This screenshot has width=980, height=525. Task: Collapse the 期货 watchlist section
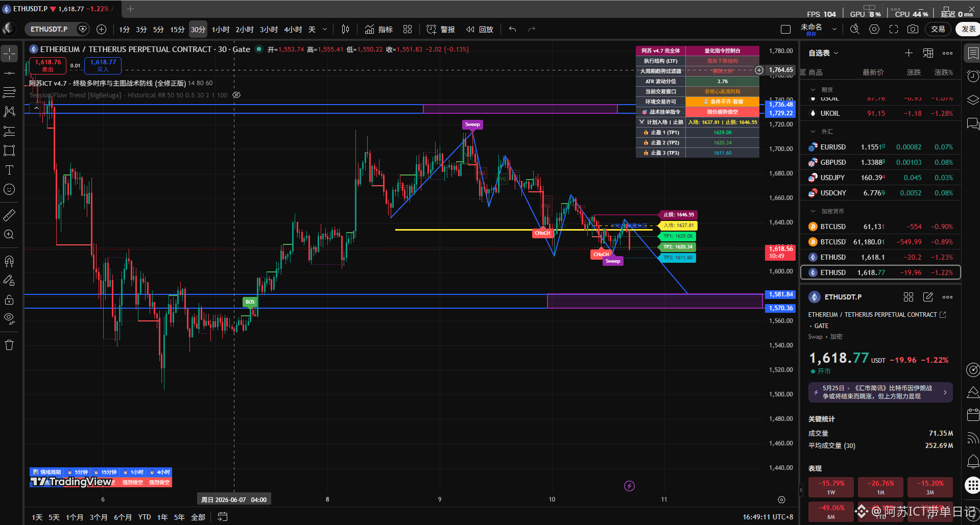(x=813, y=90)
